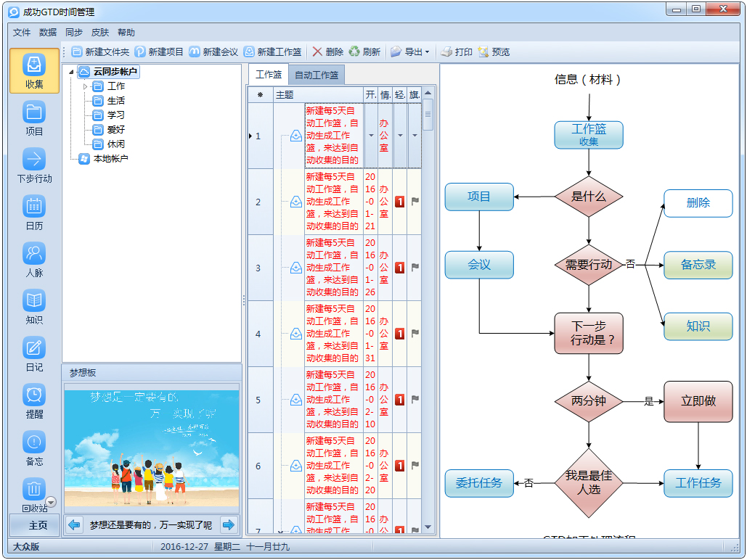Click the 主页 home button
The image size is (747, 560).
[x=34, y=525]
